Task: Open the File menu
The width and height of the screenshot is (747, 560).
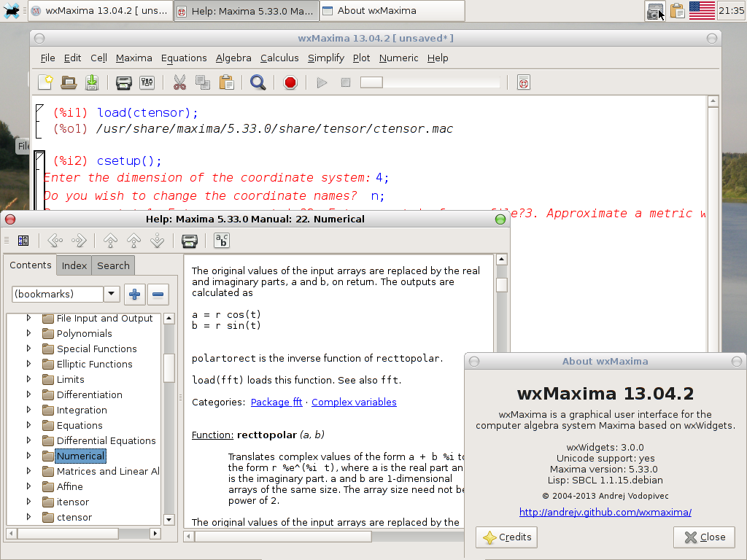Action: click(x=47, y=58)
